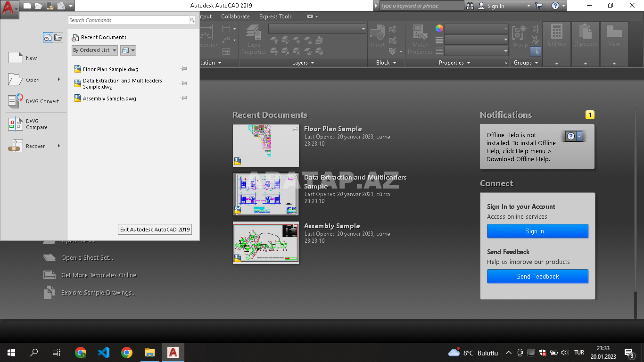
Task: Open the Lineweight dropdown in Properties panel
Action: [476, 40]
